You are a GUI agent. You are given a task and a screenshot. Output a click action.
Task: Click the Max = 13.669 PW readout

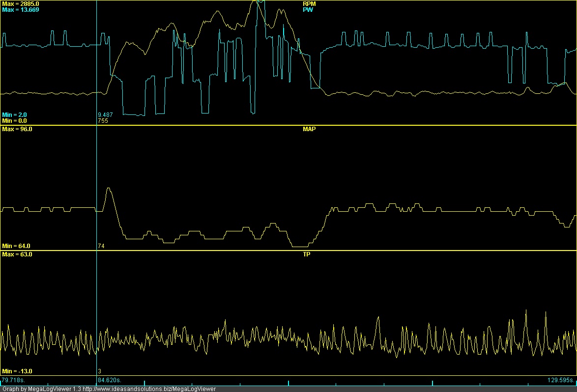pyautogui.click(x=20, y=9)
